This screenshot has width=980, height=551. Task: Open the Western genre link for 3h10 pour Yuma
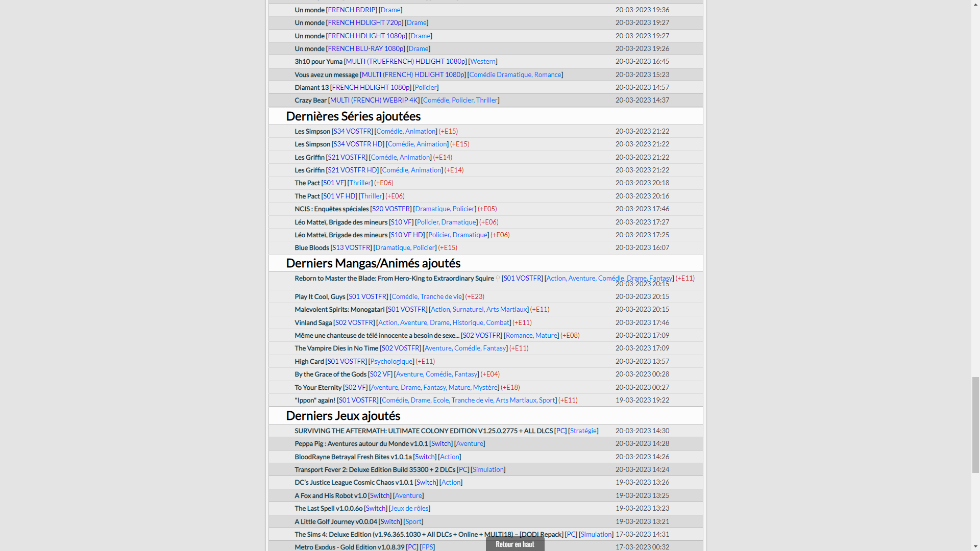[x=483, y=61]
